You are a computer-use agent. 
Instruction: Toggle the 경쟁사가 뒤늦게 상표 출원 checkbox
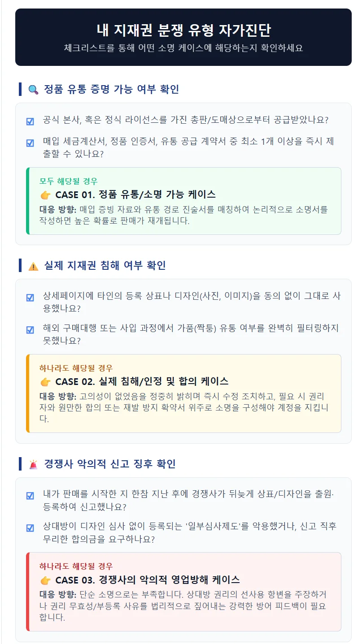(x=30, y=496)
